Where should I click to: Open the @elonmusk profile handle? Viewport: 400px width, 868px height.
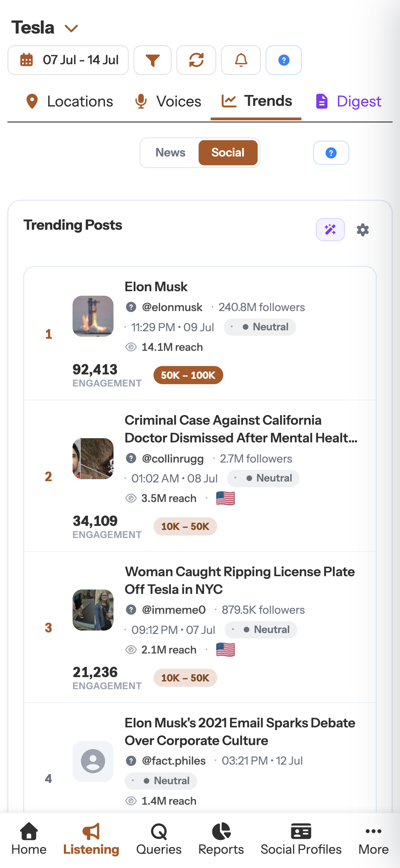point(172,307)
